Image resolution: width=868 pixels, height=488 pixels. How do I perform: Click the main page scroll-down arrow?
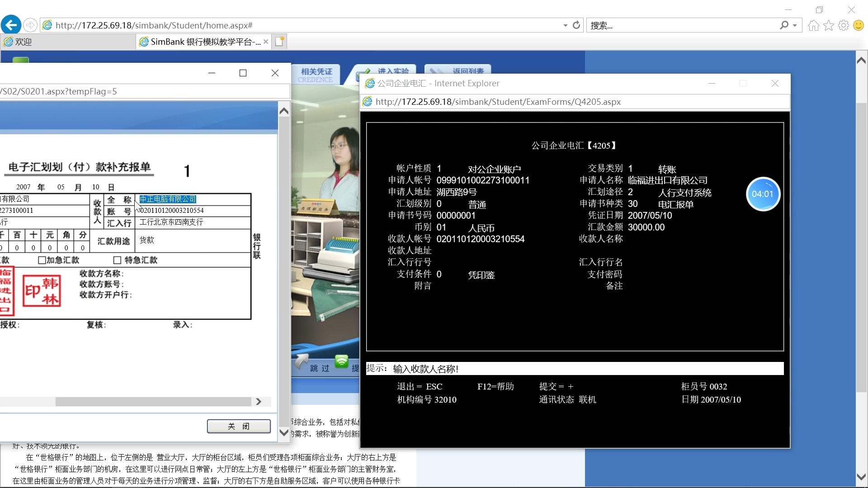point(861,477)
